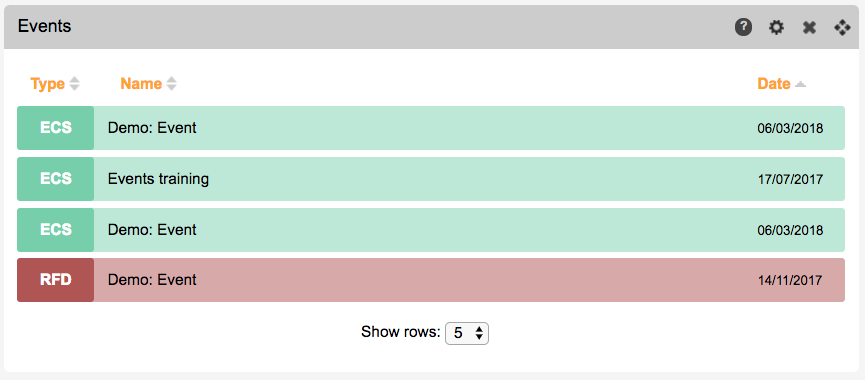Open the help question mark icon

point(743,27)
